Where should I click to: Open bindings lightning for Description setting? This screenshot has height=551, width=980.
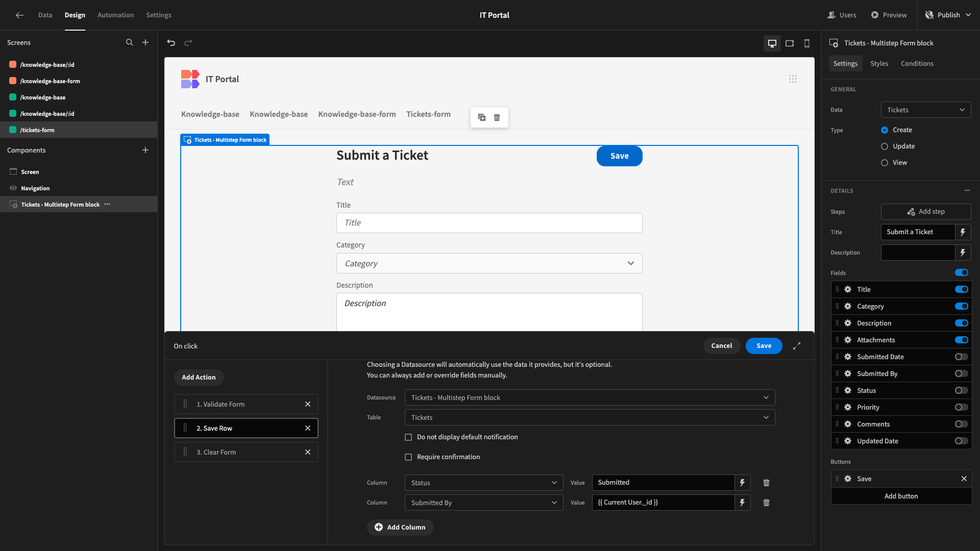(963, 253)
